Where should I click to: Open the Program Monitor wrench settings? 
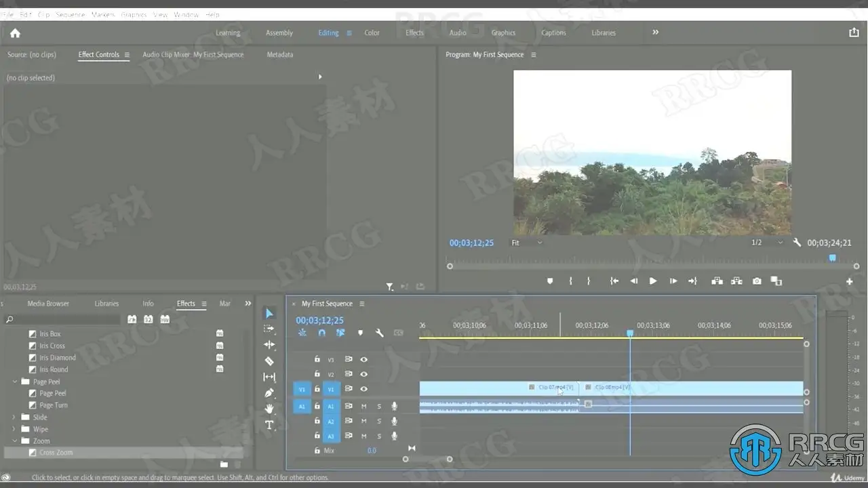797,243
